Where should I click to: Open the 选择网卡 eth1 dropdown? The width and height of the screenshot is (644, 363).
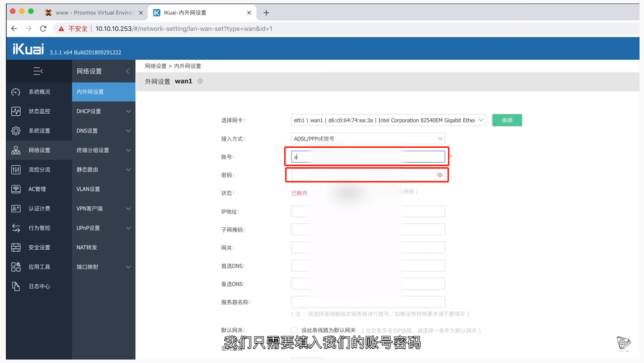[389, 120]
